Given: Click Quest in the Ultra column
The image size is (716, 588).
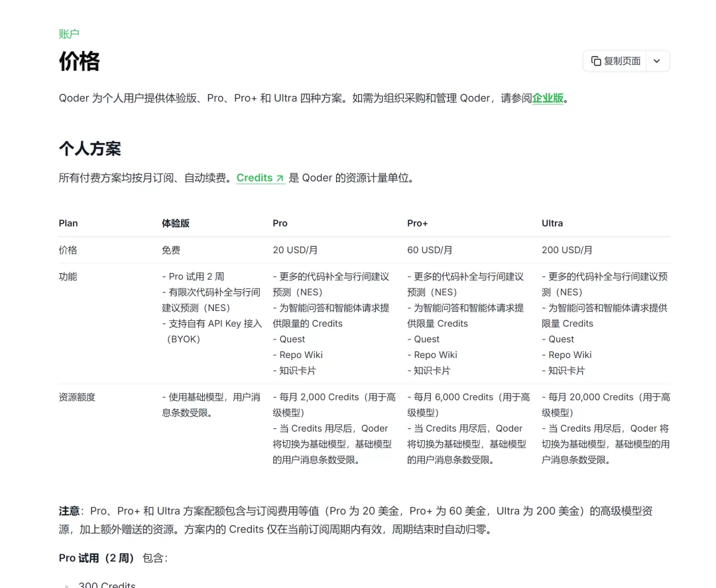Looking at the screenshot, I should click(562, 339).
